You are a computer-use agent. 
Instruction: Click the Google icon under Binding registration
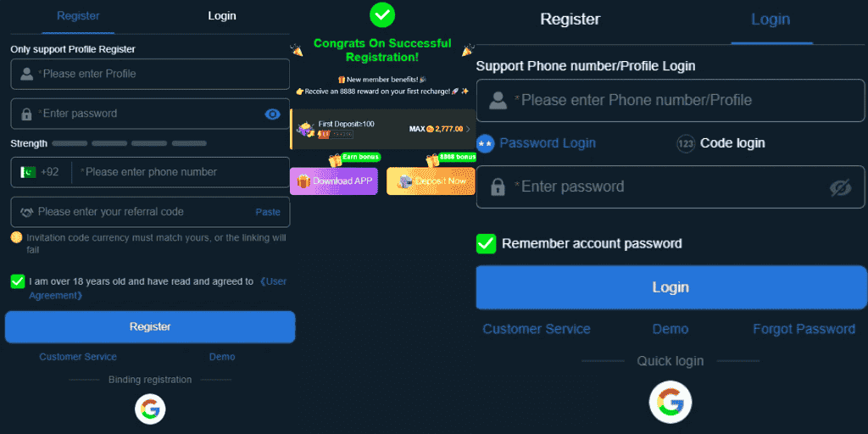tap(150, 409)
